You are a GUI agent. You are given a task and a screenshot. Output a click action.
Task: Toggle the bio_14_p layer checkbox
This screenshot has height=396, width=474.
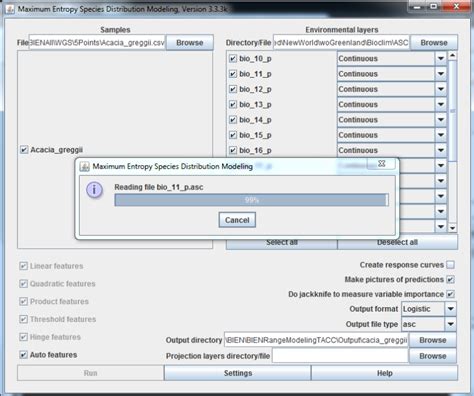click(233, 120)
